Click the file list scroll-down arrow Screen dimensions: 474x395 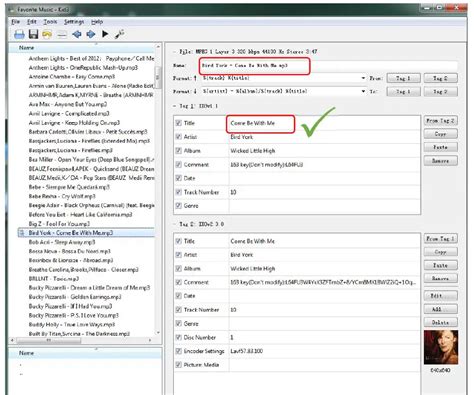158,333
